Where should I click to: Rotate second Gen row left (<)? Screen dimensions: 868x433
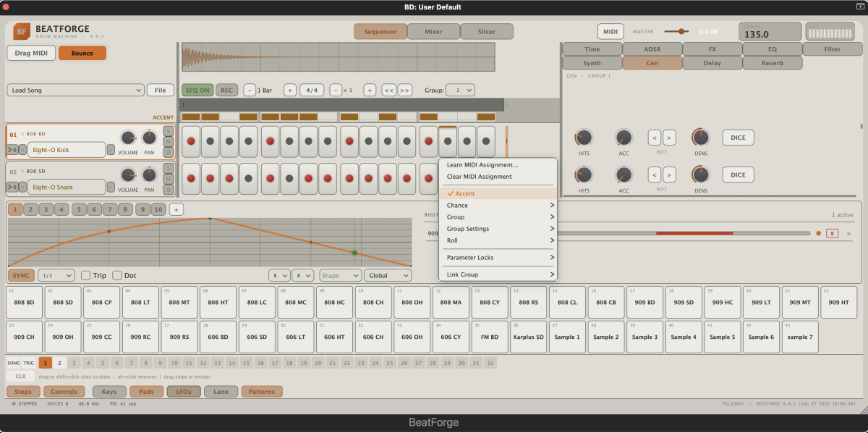click(654, 175)
